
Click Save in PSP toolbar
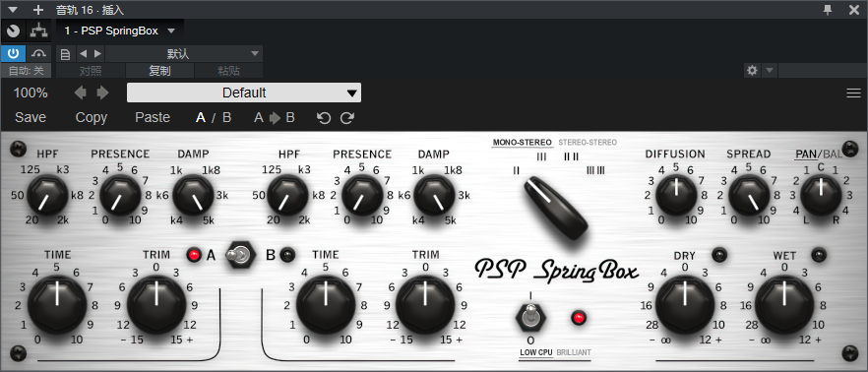point(31,117)
